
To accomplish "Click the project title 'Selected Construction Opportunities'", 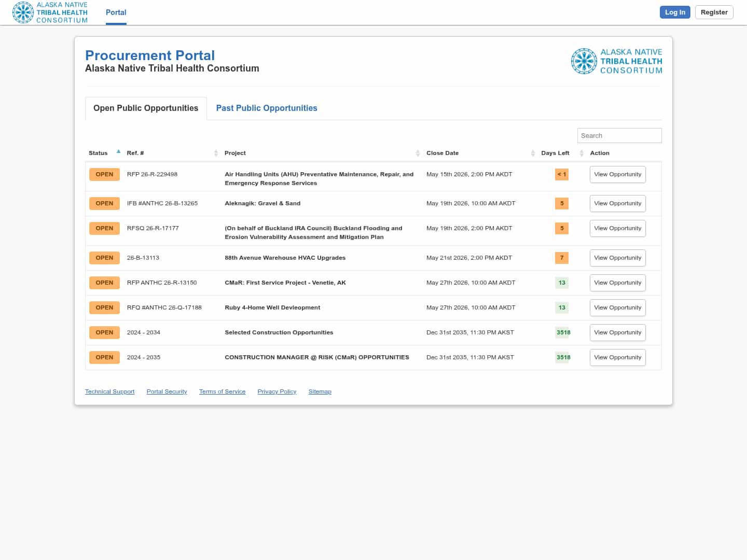I will click(x=279, y=333).
